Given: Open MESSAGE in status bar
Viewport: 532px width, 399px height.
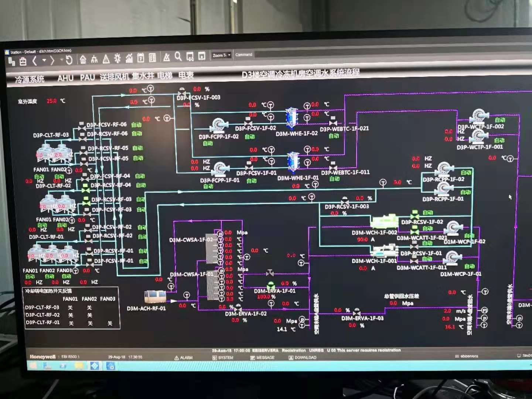Looking at the screenshot, I should point(262,358).
